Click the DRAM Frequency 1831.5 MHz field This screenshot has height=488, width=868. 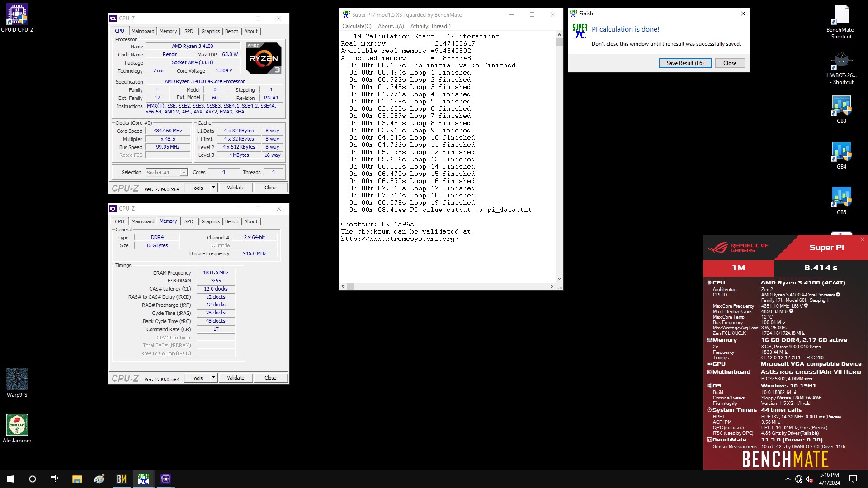(216, 273)
